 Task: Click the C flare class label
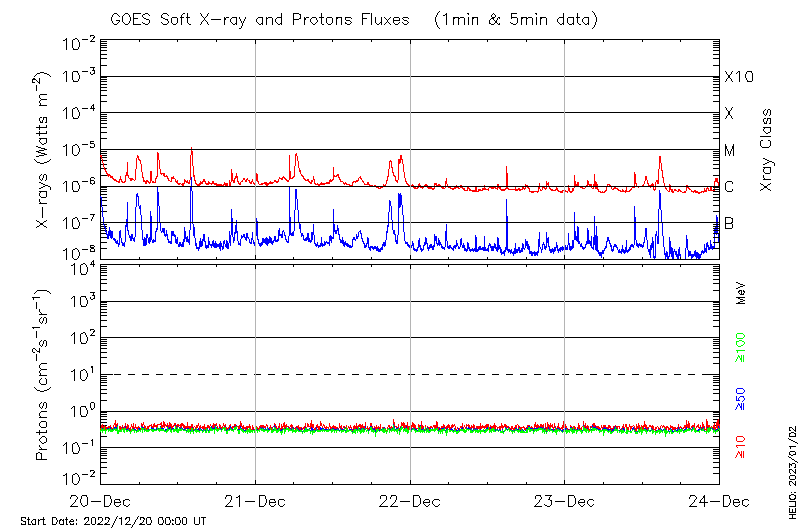729,187
